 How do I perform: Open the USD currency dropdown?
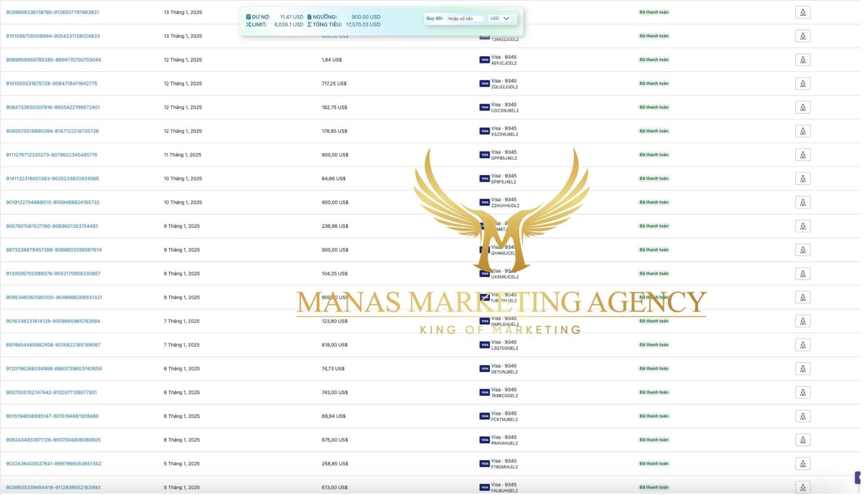[x=500, y=19]
